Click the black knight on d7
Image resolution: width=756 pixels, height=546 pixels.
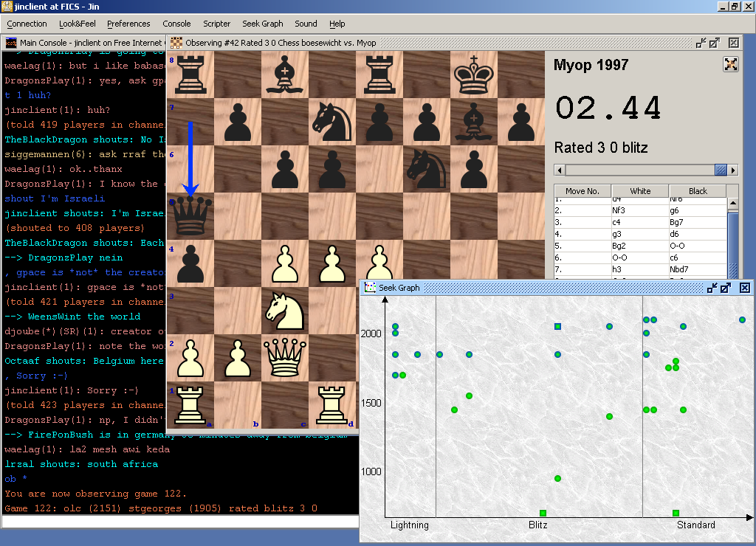tap(331, 121)
